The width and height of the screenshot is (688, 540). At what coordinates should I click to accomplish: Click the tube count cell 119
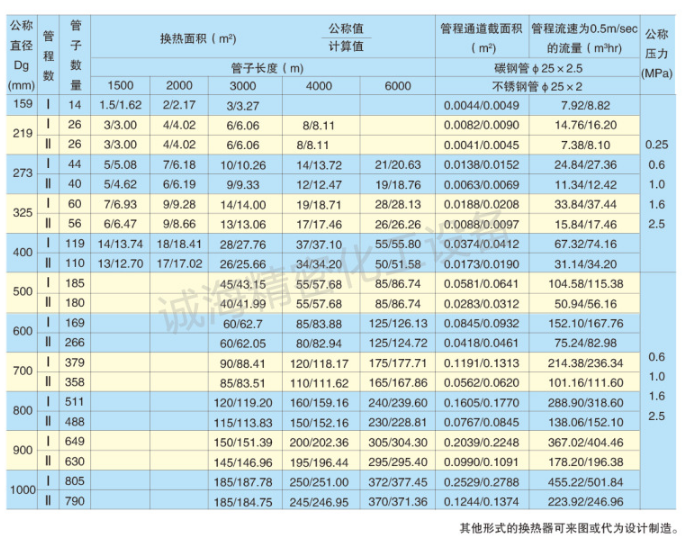coord(75,243)
